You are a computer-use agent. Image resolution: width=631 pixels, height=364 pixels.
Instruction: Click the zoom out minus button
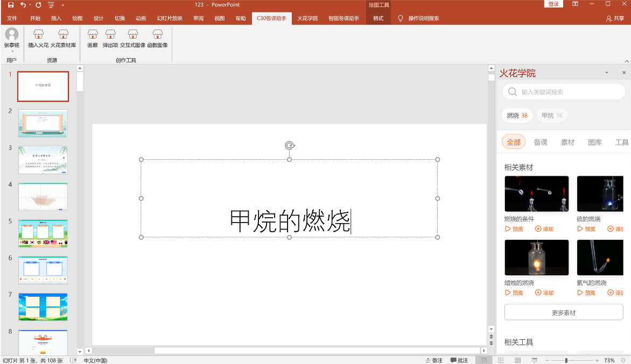tap(547, 360)
